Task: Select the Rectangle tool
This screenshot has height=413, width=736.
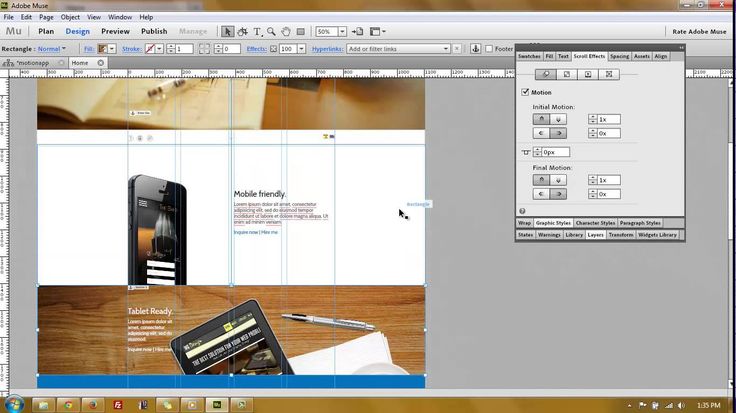Action: tap(301, 31)
